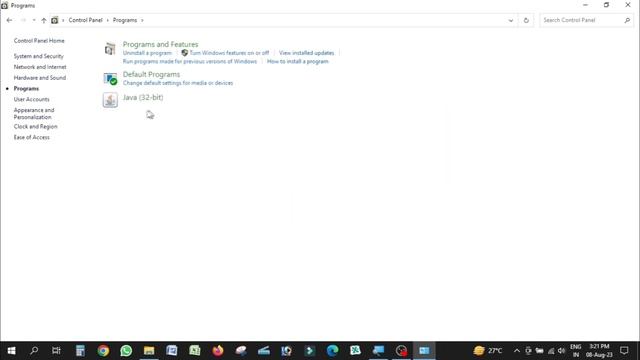
Task: Open the clock showing 3:21 PM
Action: [x=599, y=351]
